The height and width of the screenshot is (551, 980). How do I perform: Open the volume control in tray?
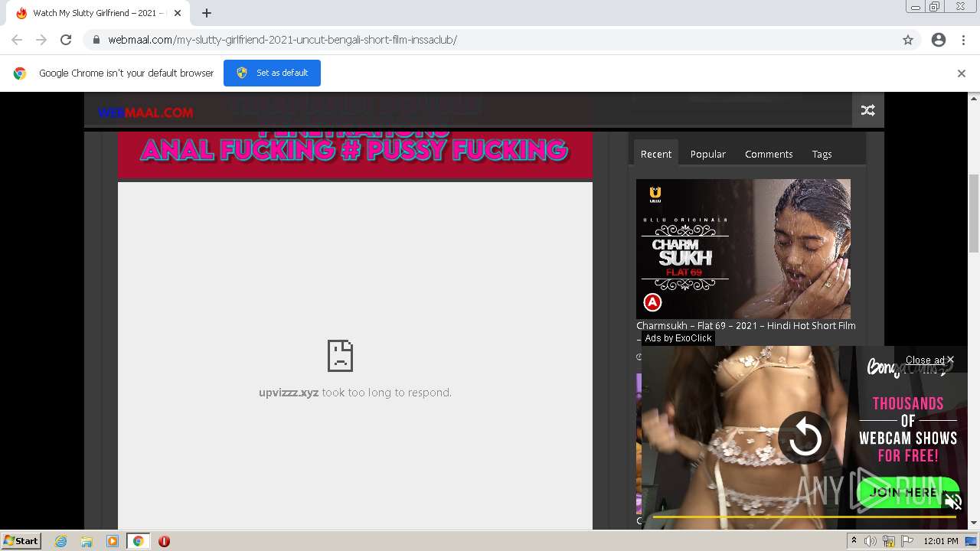point(871,541)
